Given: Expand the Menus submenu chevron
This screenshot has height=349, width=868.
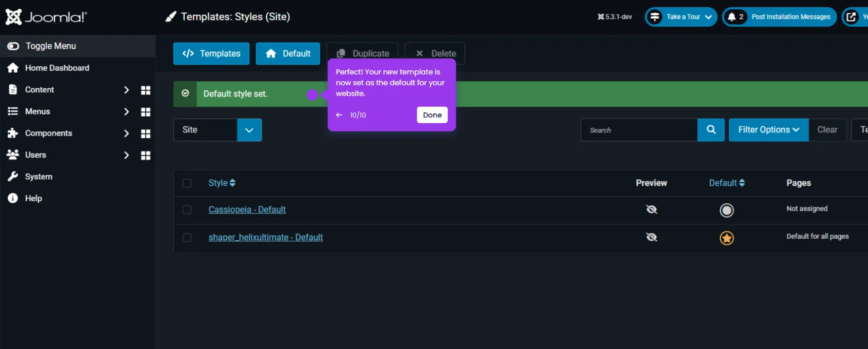Looking at the screenshot, I should [x=126, y=111].
